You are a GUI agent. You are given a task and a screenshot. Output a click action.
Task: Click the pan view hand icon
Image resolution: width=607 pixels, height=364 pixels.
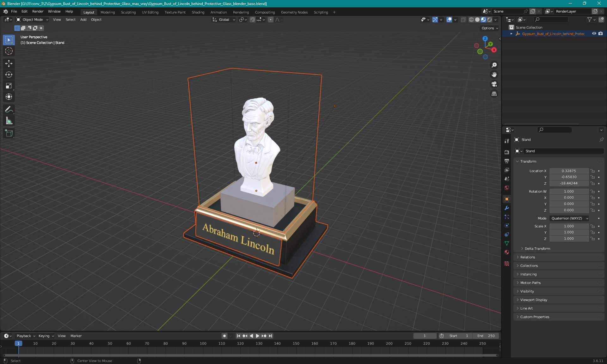coord(494,75)
